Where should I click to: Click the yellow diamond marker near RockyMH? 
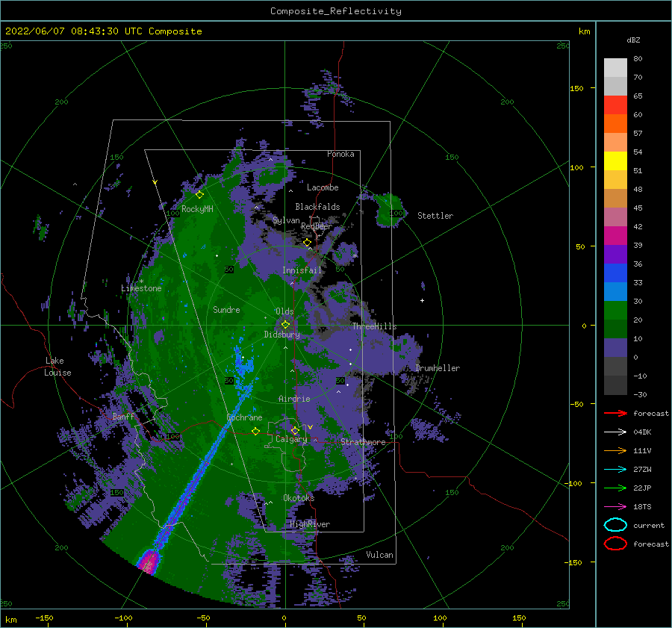point(199,195)
